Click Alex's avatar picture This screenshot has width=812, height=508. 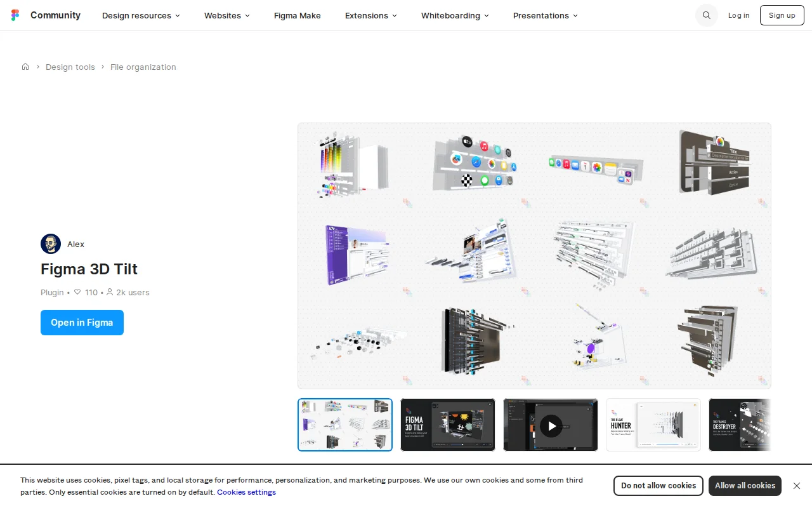pyautogui.click(x=51, y=244)
